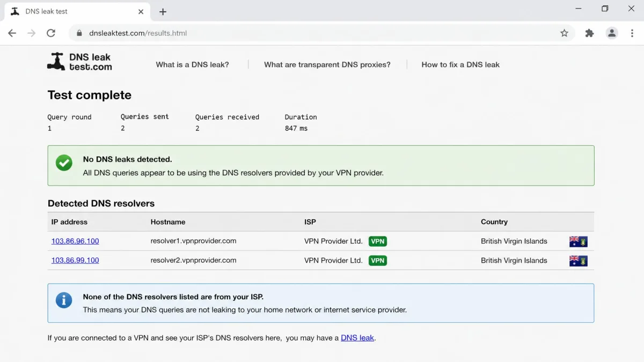Open 'How to fix a DNS leak'
The image size is (644, 362).
tap(460, 64)
